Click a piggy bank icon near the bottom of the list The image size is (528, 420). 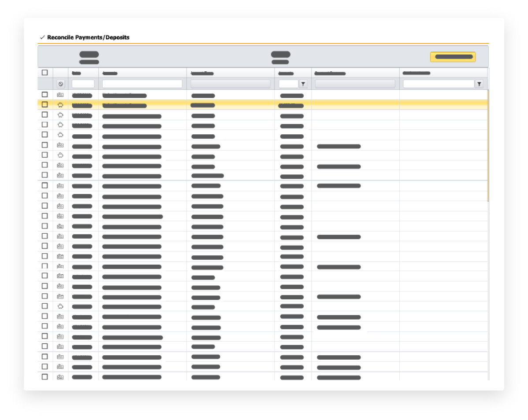pyautogui.click(x=60, y=307)
